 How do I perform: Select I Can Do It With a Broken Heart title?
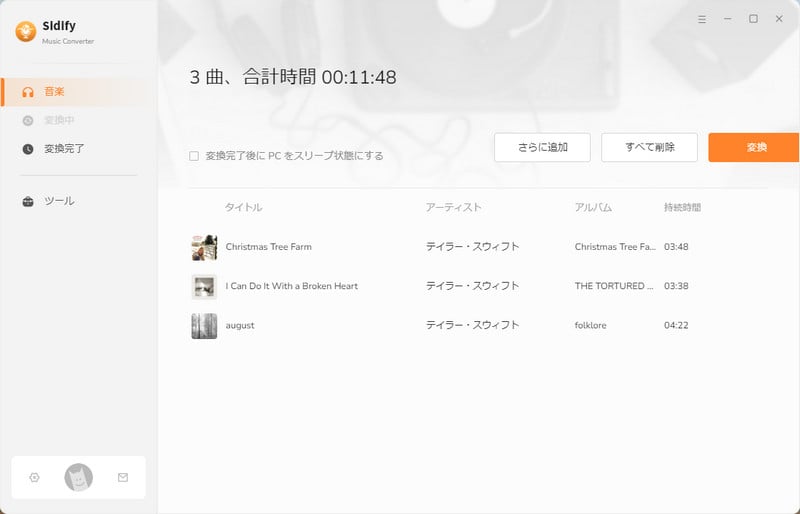[x=292, y=286]
